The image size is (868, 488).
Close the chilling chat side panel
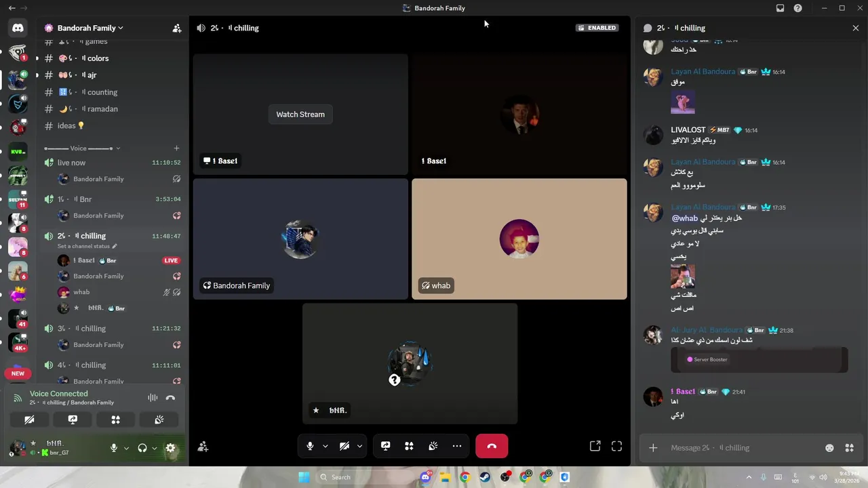(x=856, y=28)
